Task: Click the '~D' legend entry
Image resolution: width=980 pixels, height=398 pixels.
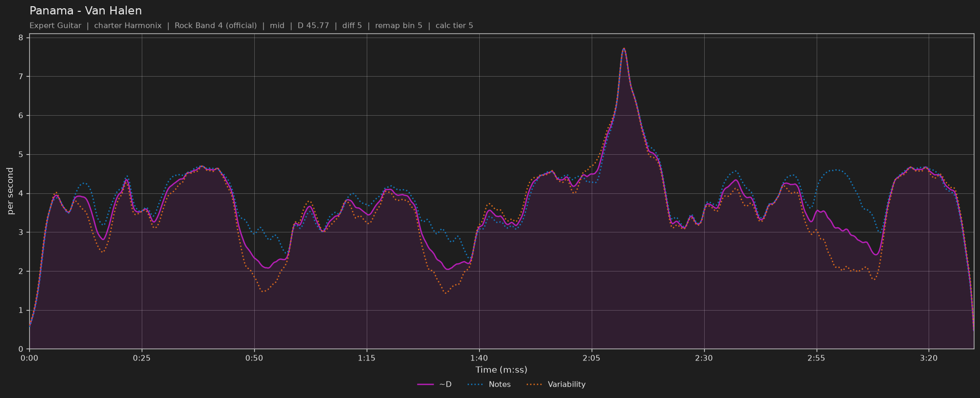Action: pyautogui.click(x=435, y=384)
